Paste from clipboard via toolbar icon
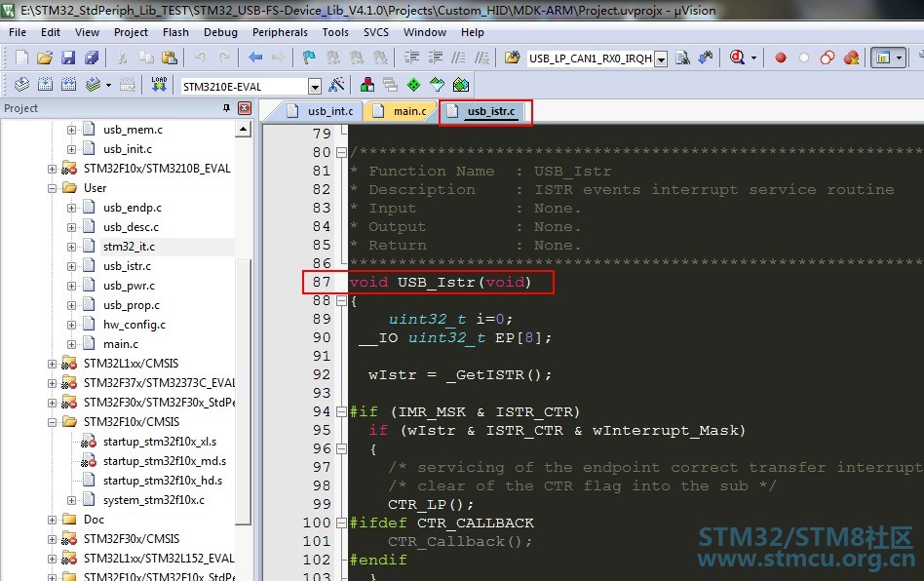The width and height of the screenshot is (924, 581). (x=170, y=58)
